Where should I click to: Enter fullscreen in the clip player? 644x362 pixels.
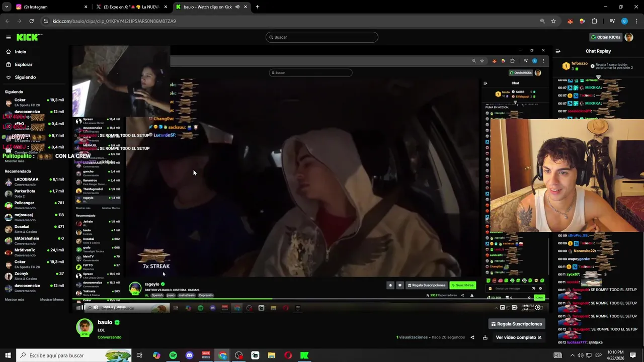[x=526, y=307]
